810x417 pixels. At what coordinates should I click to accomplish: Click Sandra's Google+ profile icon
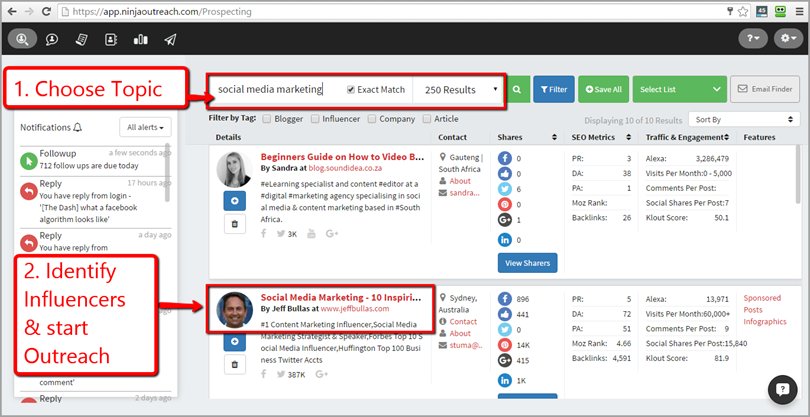[332, 234]
